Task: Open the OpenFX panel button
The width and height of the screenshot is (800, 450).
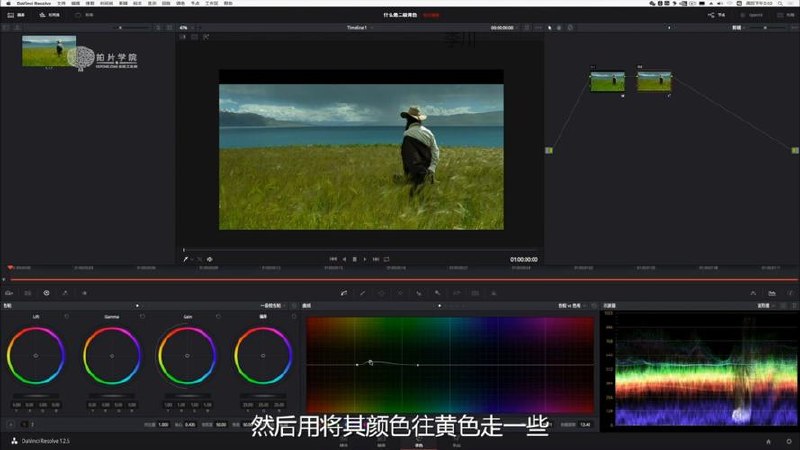Action: (x=751, y=15)
